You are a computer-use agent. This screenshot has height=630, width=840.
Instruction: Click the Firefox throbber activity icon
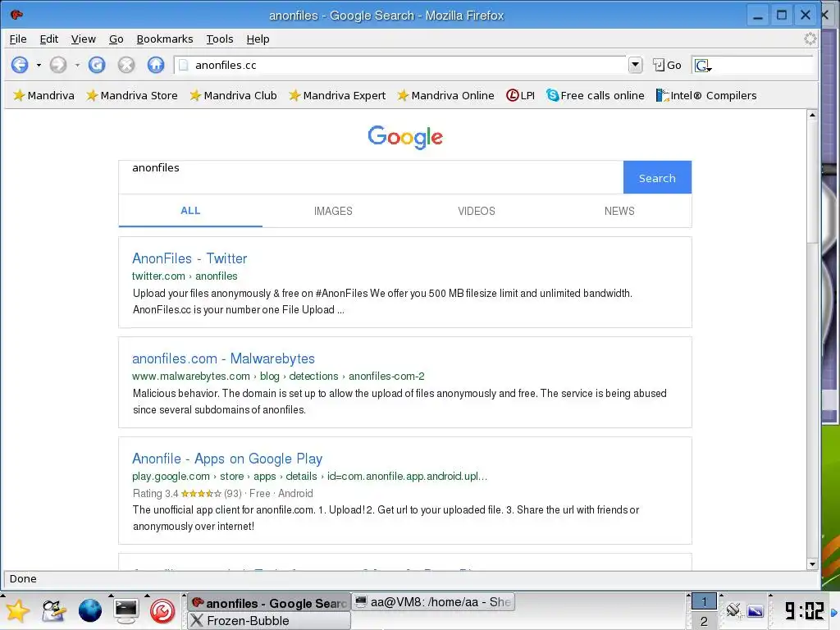(x=810, y=39)
